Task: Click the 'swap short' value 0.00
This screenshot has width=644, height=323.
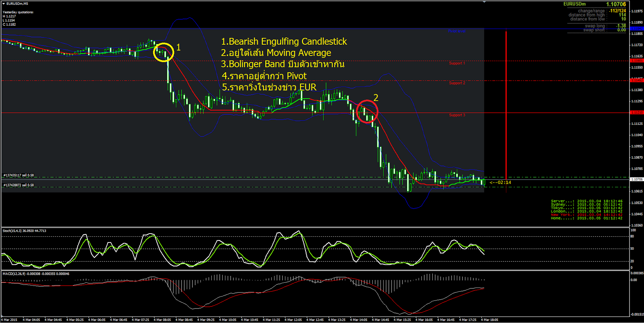Action: click(622, 30)
